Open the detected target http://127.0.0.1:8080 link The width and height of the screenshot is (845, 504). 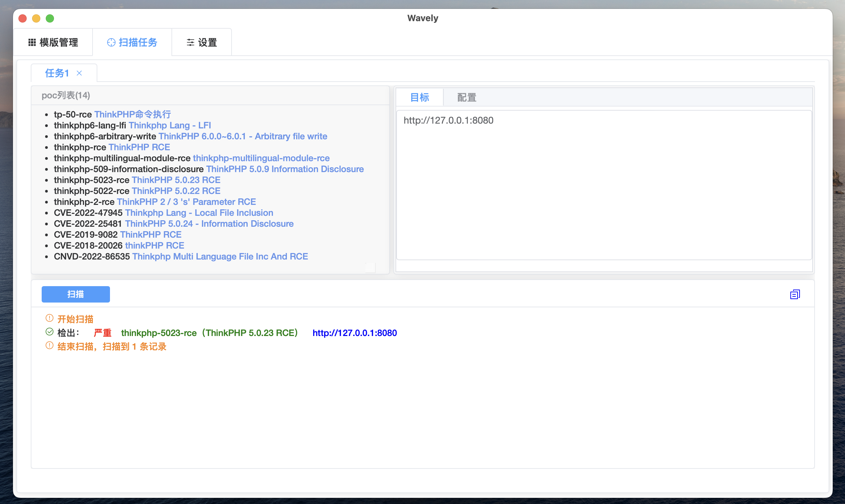[355, 333]
